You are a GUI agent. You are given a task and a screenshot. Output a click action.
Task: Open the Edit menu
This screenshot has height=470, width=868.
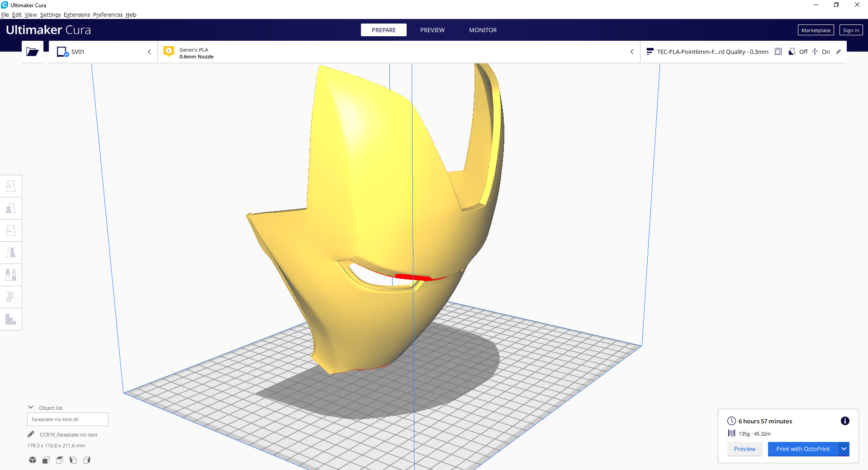[17, 14]
